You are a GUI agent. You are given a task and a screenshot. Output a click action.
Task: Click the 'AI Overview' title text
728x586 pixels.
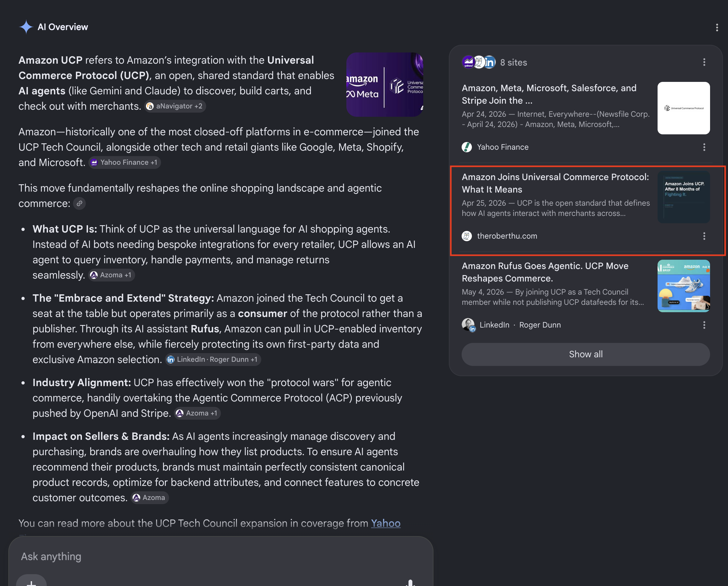62,27
